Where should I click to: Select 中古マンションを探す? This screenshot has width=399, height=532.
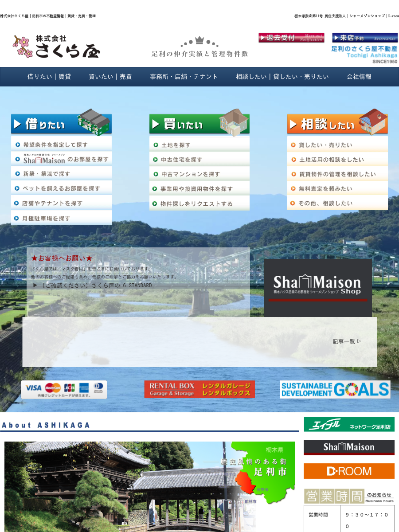pos(199,174)
